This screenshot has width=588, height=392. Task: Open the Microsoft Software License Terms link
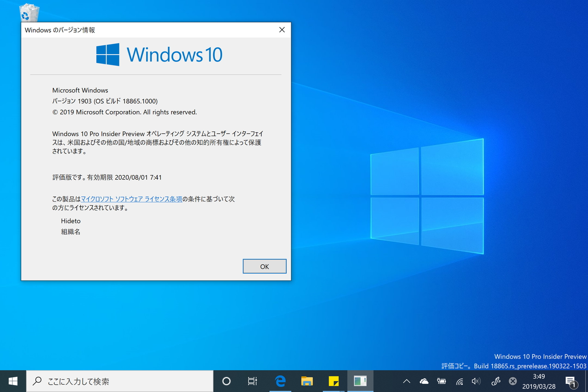point(131,199)
